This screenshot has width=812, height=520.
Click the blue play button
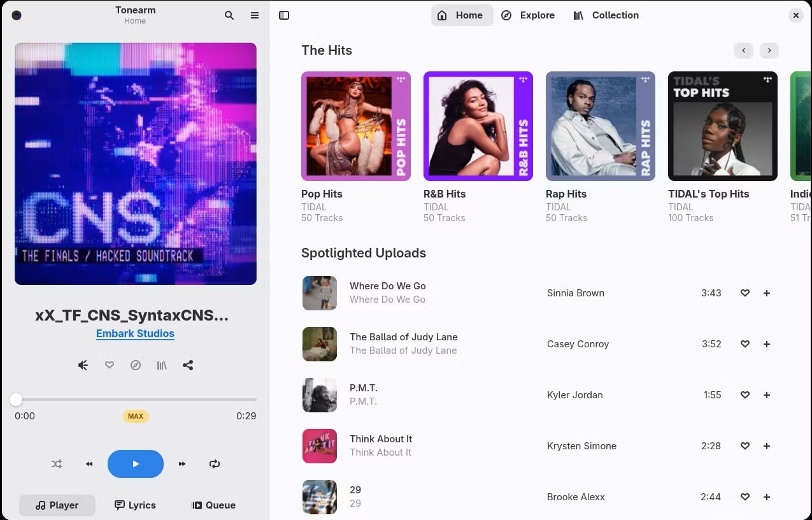136,464
